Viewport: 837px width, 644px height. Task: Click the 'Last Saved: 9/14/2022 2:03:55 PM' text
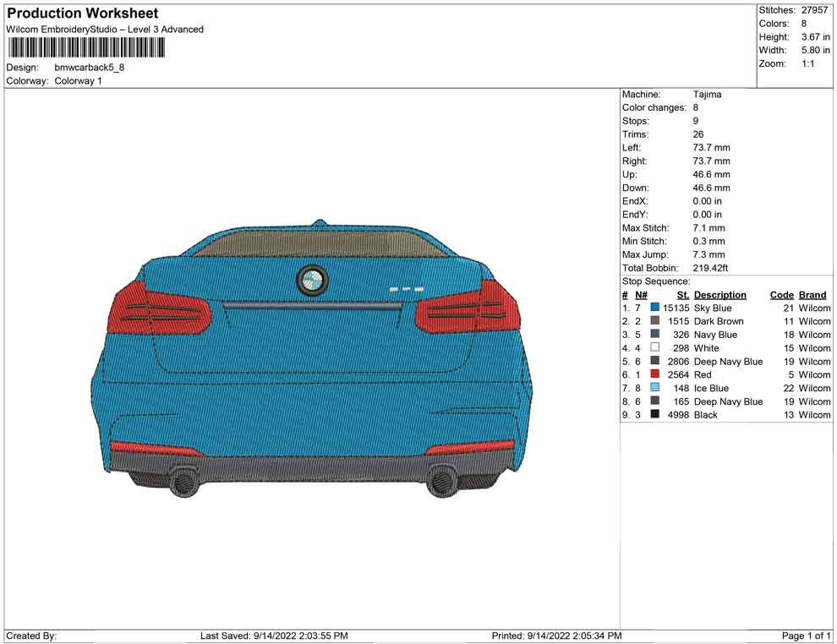[274, 636]
